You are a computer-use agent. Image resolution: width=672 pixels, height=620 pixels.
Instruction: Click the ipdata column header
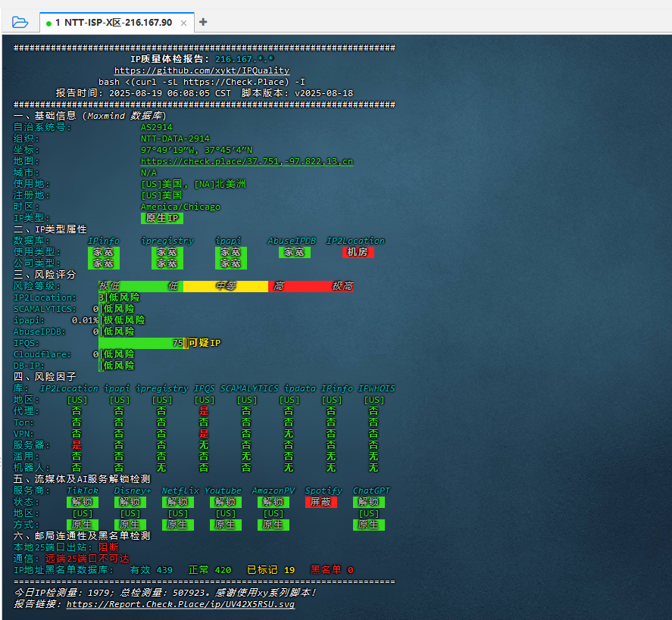click(x=299, y=388)
